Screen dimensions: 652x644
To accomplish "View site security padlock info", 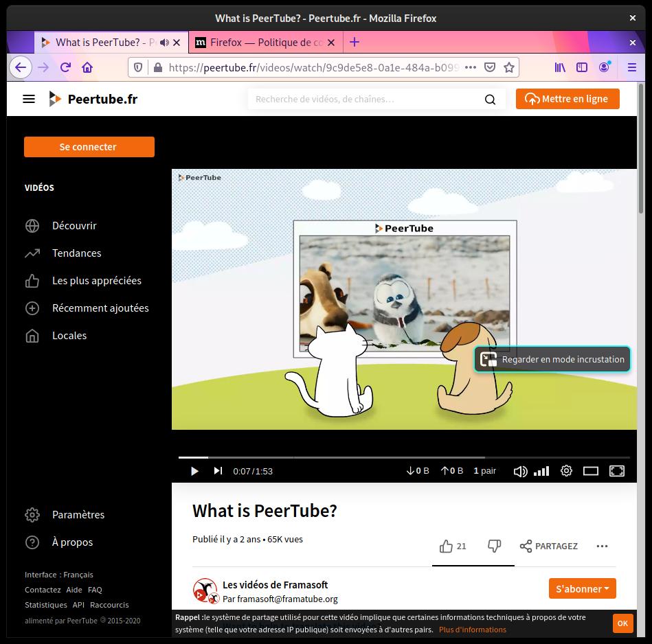I will (x=158, y=67).
